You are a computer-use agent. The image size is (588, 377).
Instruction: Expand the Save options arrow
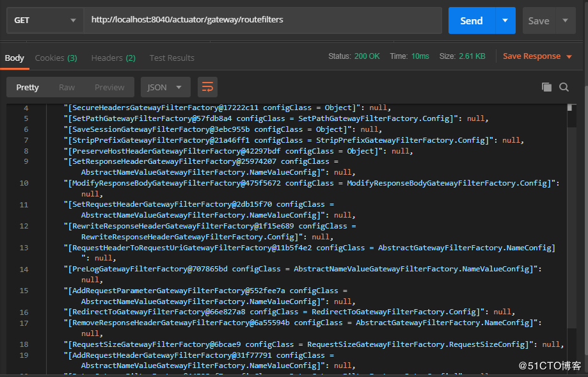click(x=566, y=20)
